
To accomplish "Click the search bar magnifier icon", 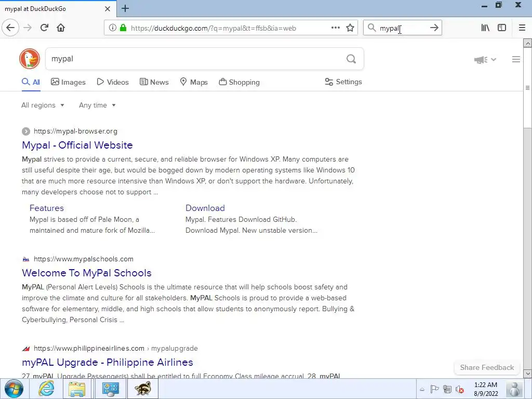I will (372, 28).
